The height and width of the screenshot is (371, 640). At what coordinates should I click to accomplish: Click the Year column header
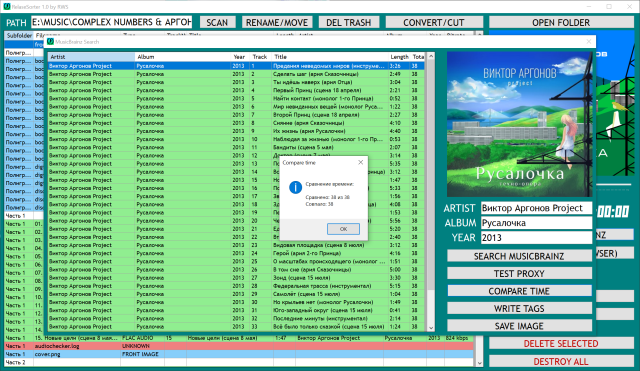[x=240, y=57]
